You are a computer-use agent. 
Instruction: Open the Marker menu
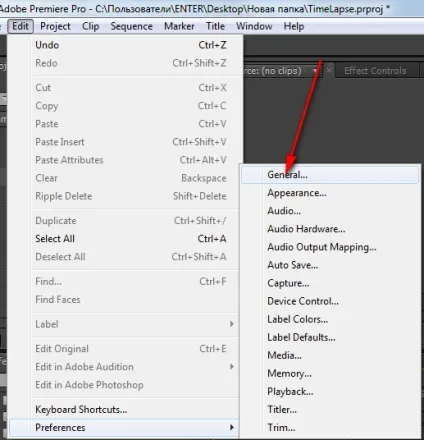(179, 26)
